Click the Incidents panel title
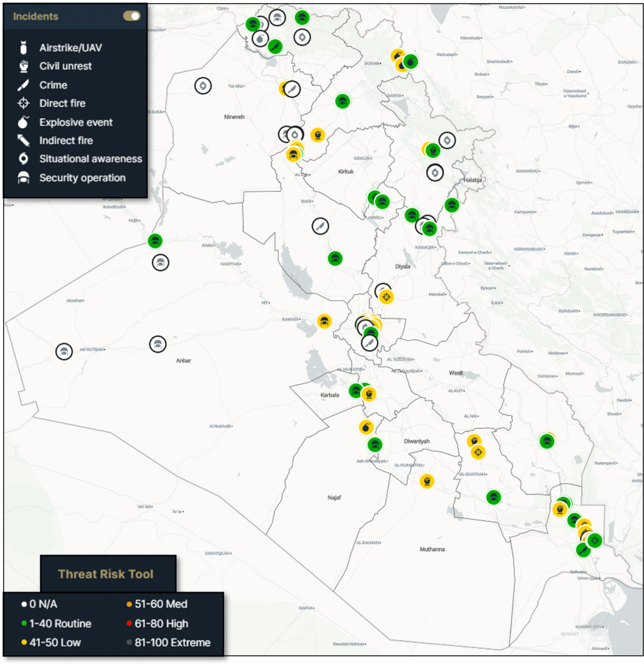Screen dimensions: 644x665 (36, 16)
